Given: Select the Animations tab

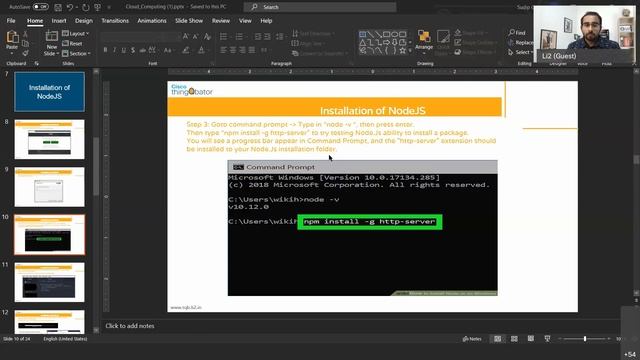Looking at the screenshot, I should (152, 20).
